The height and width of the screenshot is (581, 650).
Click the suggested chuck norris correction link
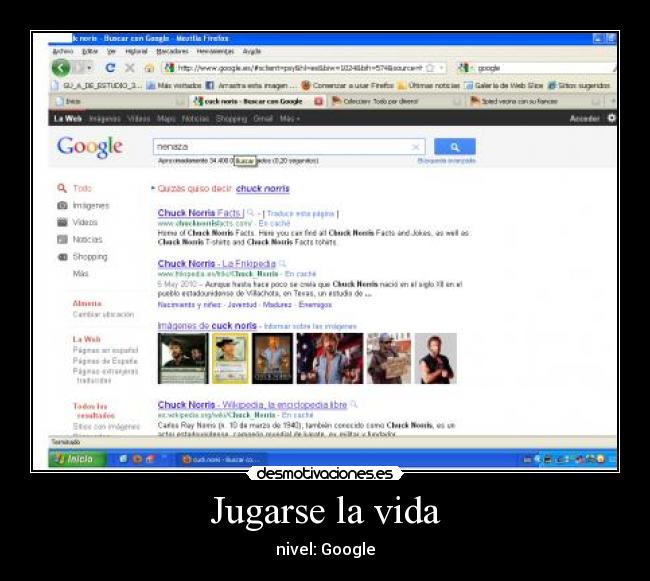pos(263,189)
